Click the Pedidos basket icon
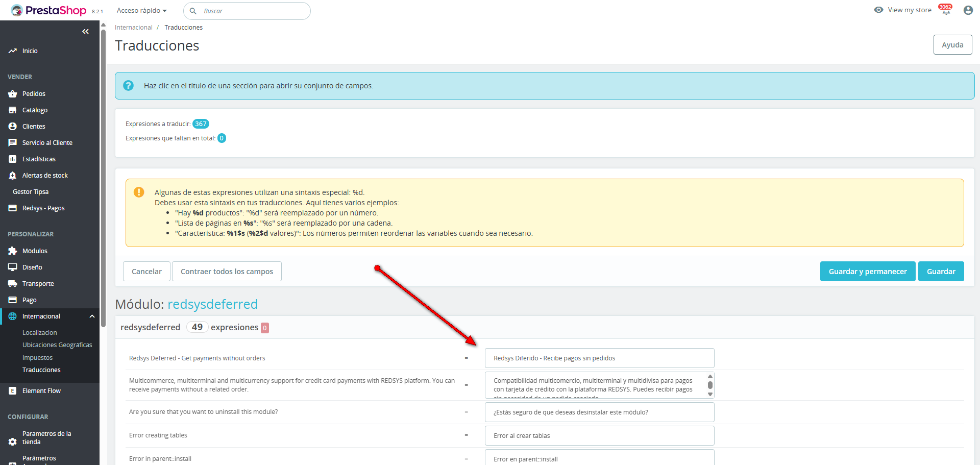Viewport: 980px width, 465px height. (x=13, y=94)
